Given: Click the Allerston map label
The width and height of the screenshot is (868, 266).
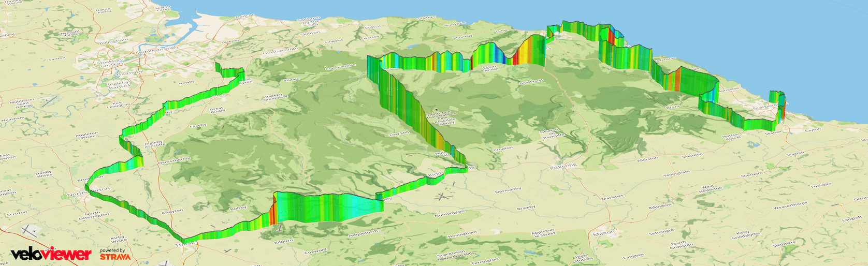Looking at the screenshot, I should 647,159.
